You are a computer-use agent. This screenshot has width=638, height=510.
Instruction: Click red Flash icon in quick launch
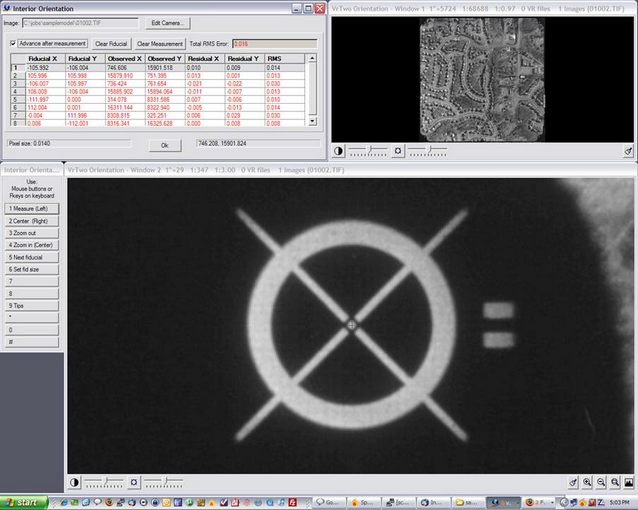[x=292, y=503]
